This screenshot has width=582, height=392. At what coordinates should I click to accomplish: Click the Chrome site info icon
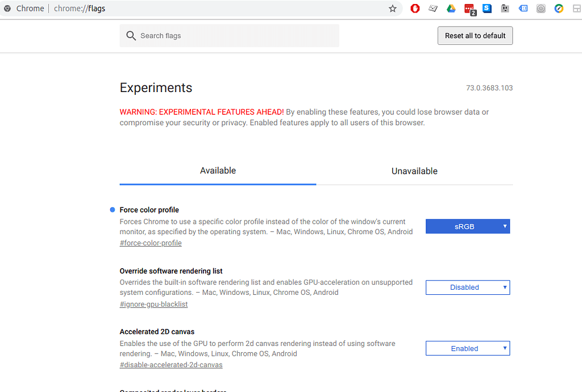(x=7, y=9)
